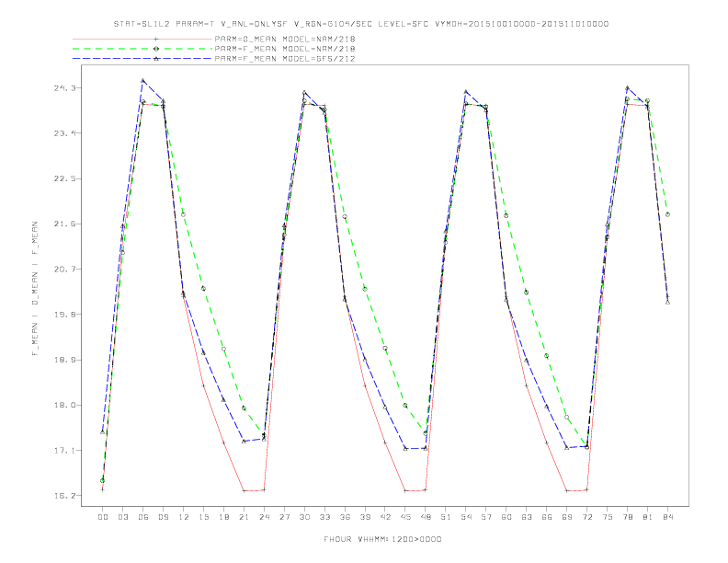The image size is (728, 563).
Task: Select green legend entry PARM=F_MEAN MODEL=NAM/218
Action: click(x=285, y=49)
